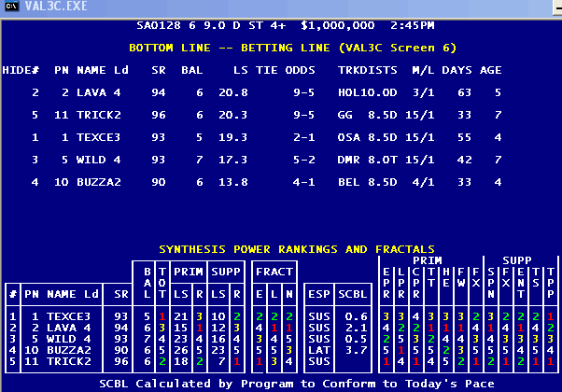Click the 42 days value for WILD
Screen dimensions: 562x392
(464, 160)
